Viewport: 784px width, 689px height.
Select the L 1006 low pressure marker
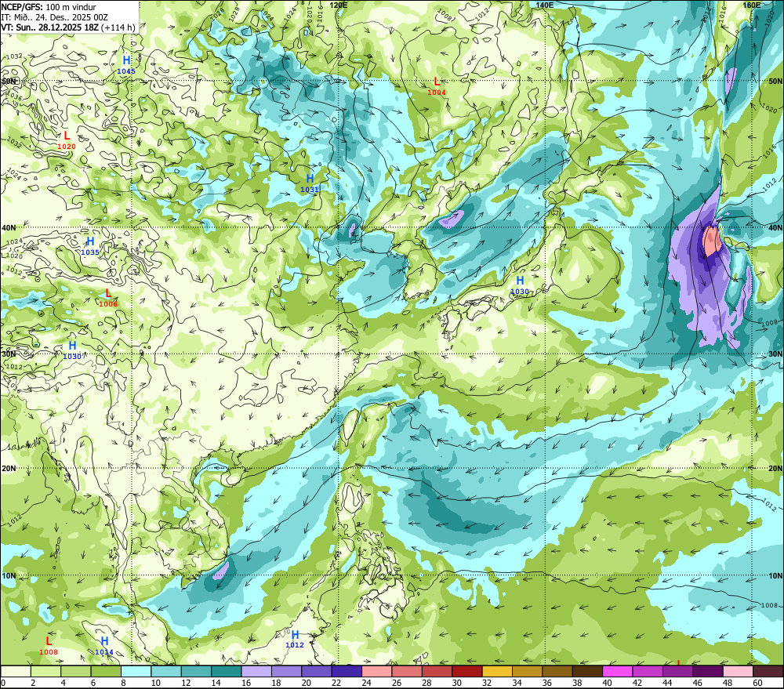coord(108,298)
